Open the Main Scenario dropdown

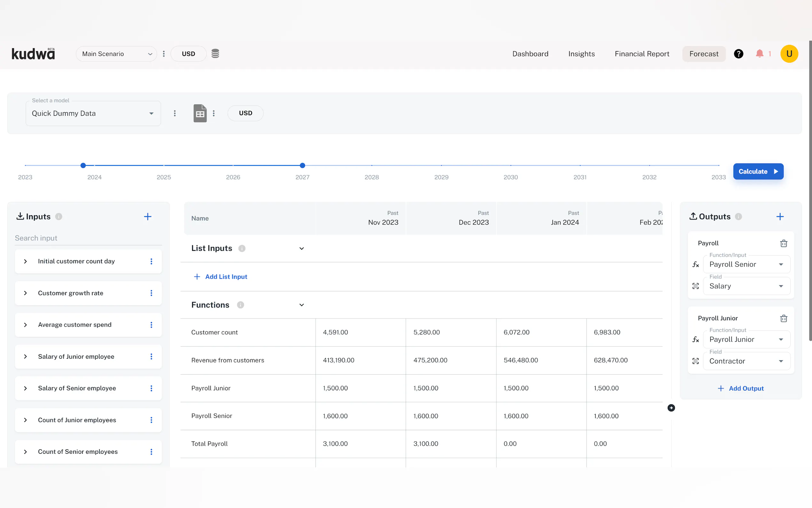point(116,54)
